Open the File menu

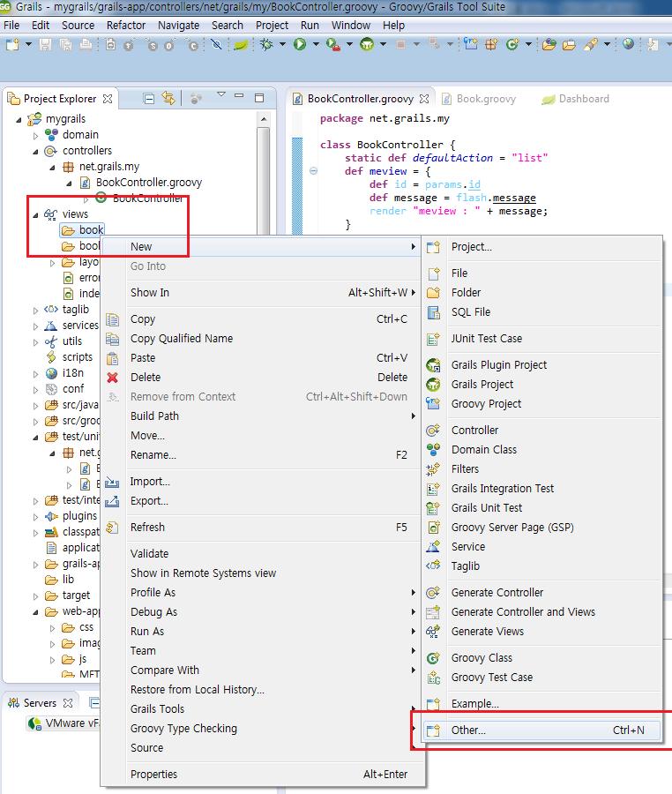point(11,26)
